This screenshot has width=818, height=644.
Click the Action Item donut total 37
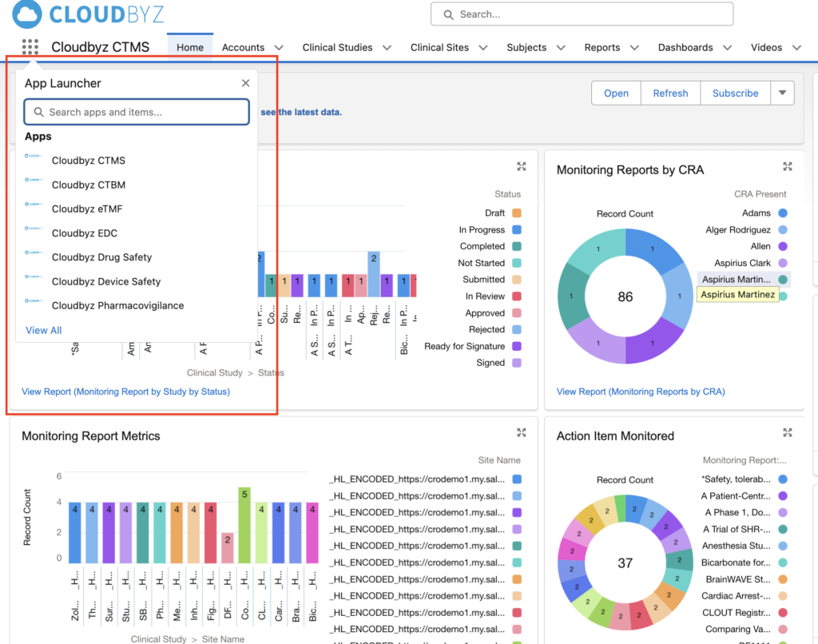point(625,563)
